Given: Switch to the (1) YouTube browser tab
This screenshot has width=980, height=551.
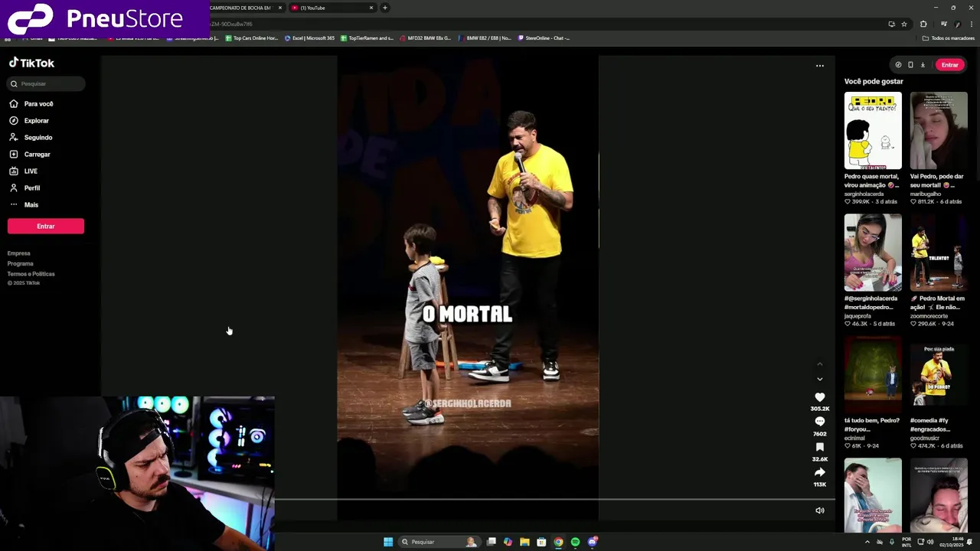Looking at the screenshot, I should click(x=332, y=8).
